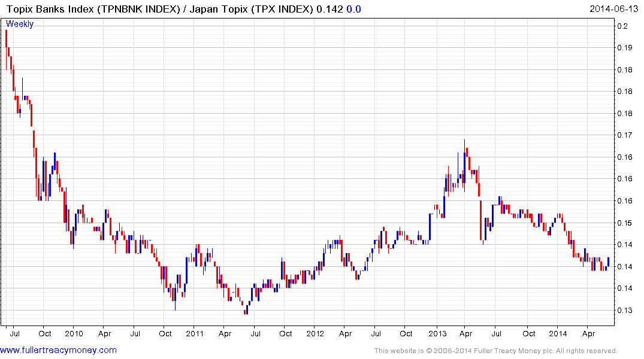Open the www.fullertreacymoney.com link
This screenshot has height=359, width=644.
[58, 350]
